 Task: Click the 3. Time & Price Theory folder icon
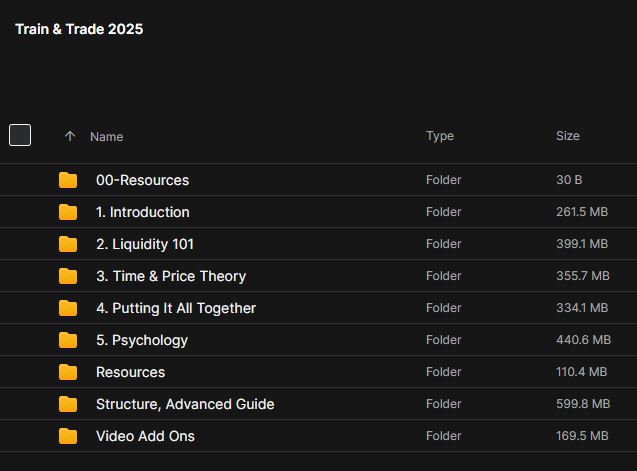point(68,276)
